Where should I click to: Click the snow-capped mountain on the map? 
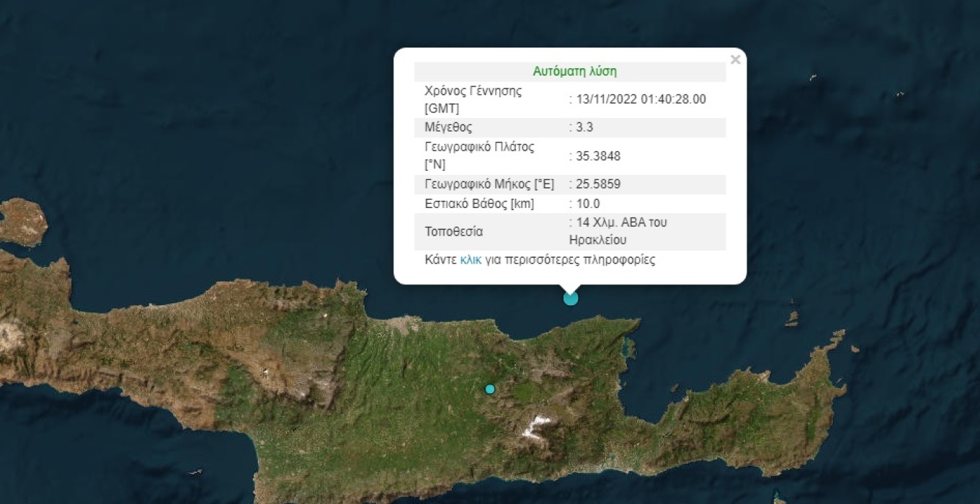click(x=535, y=426)
